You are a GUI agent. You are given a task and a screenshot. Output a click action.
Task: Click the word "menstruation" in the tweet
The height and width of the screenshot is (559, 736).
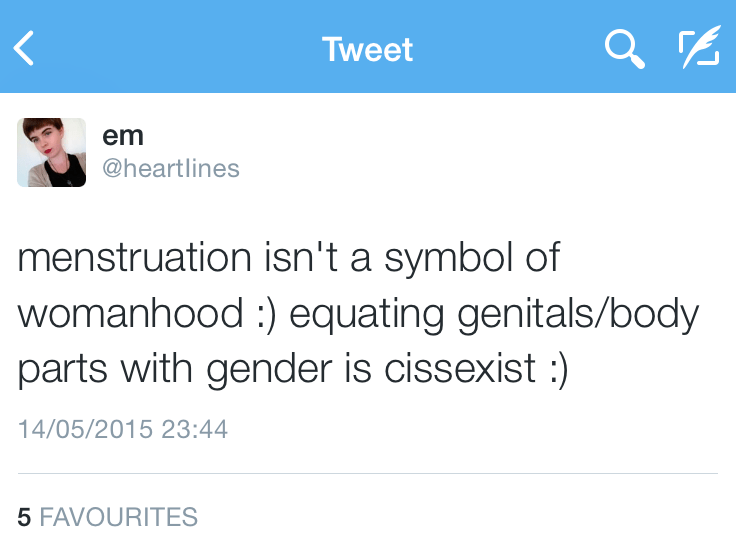[x=135, y=257]
